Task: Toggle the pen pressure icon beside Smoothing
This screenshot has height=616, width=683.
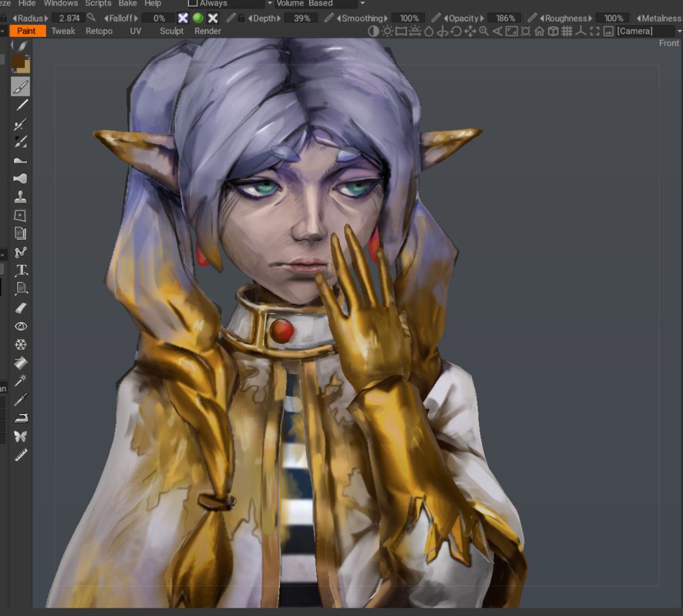Action: (329, 18)
